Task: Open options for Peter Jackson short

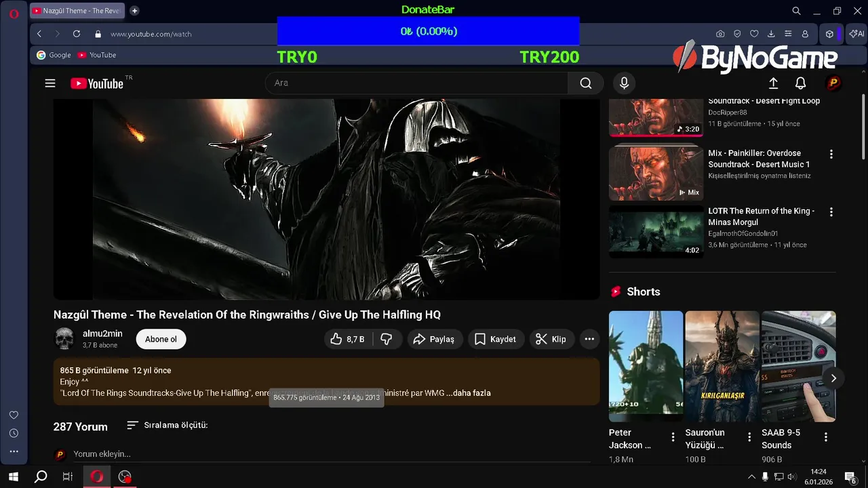Action: point(673,437)
